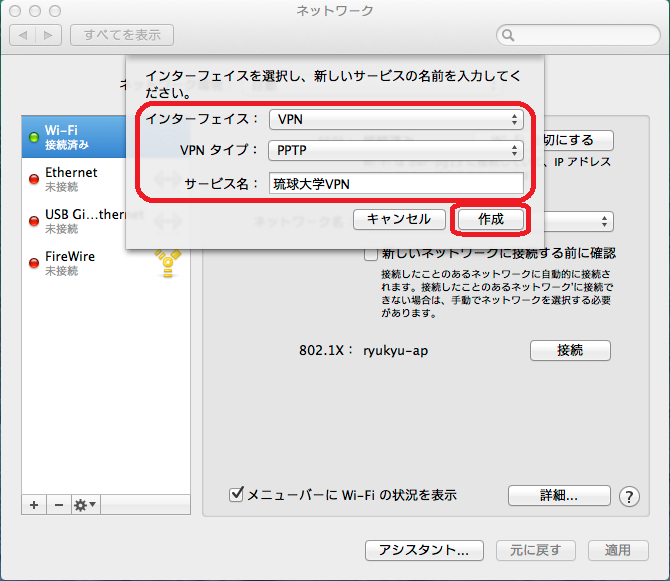The width and height of the screenshot is (670, 581).
Task: Click the すべてを表示 button
Action: point(122,35)
